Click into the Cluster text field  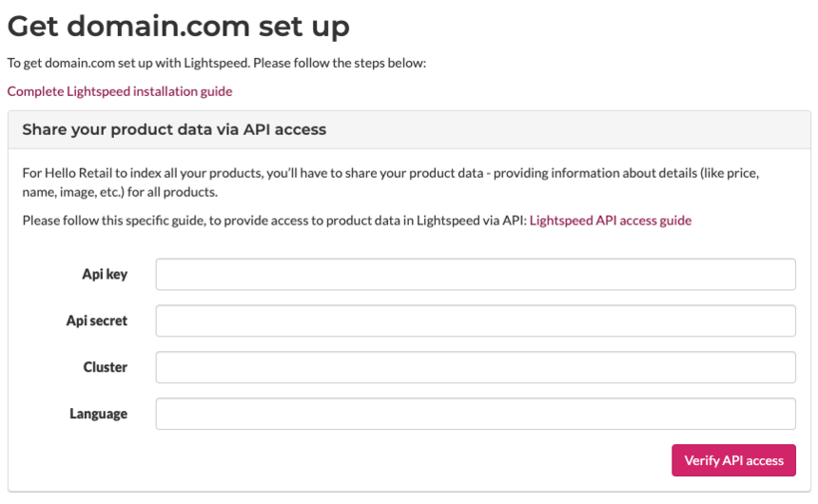click(x=476, y=367)
